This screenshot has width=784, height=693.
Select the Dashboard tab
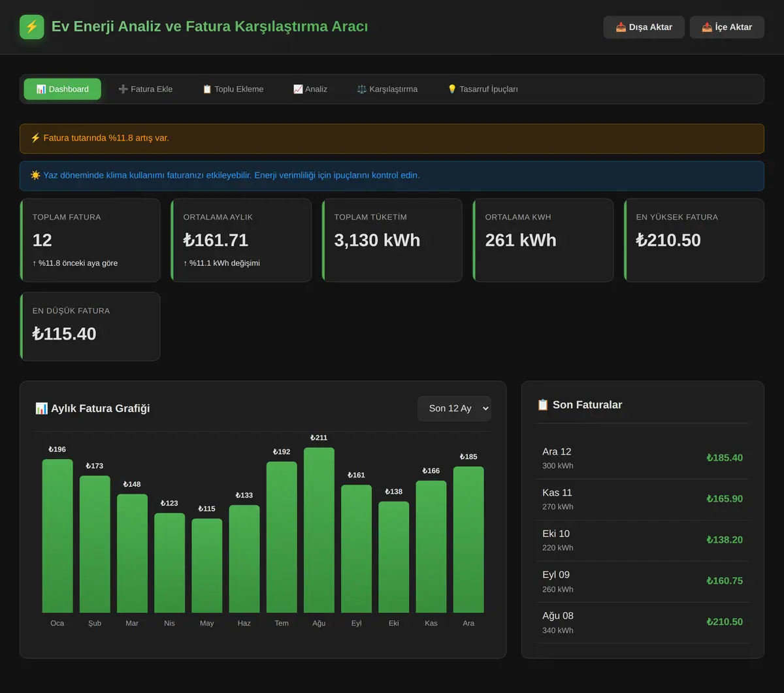click(x=63, y=89)
